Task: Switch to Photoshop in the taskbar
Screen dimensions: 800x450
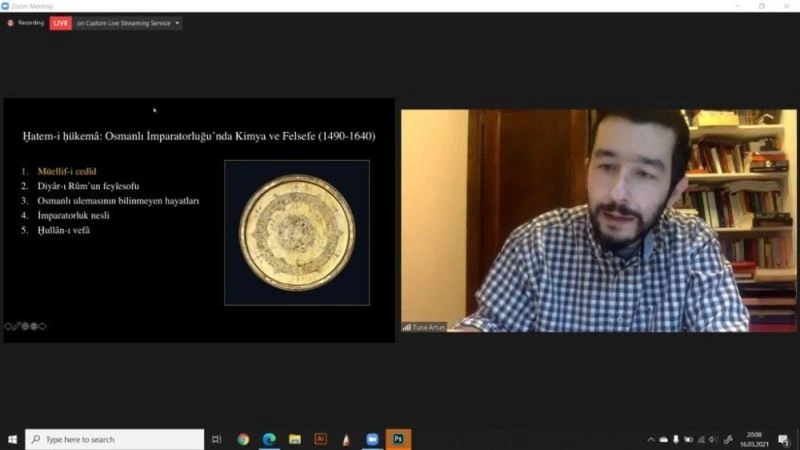Action: [398, 439]
